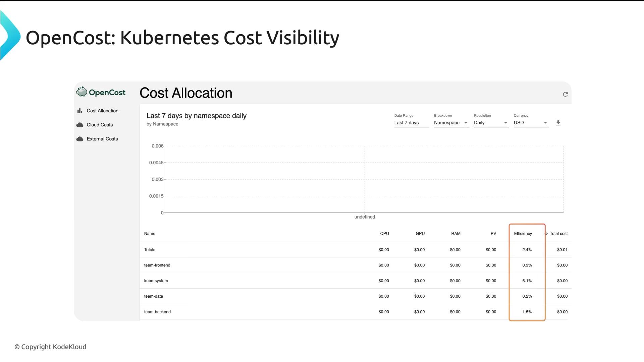644x362 pixels.
Task: Click the $0.01 Totals total cost
Action: [x=562, y=250]
